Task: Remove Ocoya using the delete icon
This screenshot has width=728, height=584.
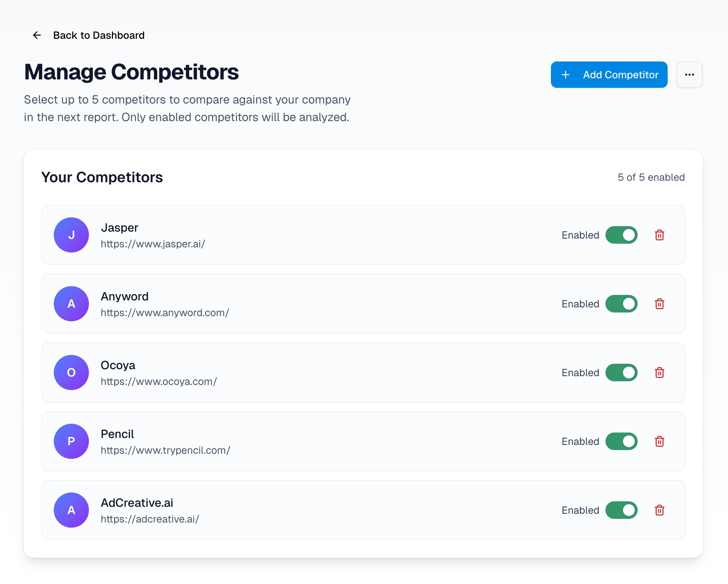Action: (x=660, y=373)
